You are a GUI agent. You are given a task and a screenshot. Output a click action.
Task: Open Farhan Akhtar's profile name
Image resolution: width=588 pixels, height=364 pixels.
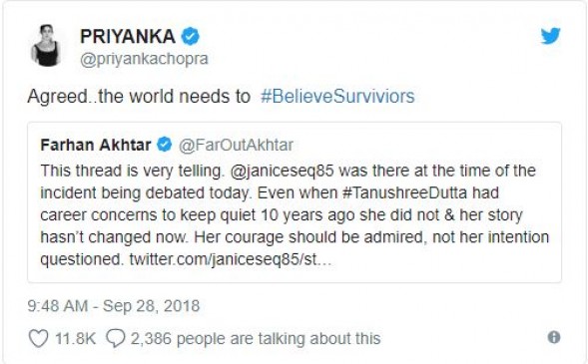[96, 145]
